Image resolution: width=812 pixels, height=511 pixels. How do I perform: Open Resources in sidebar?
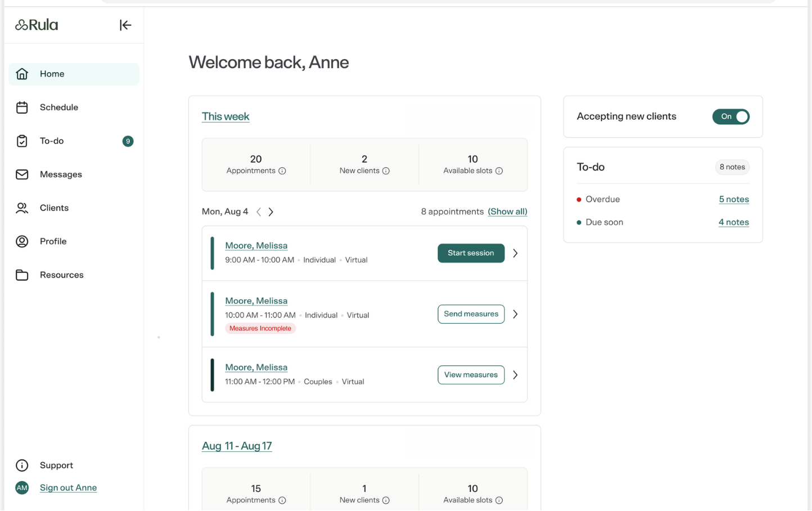pos(74,275)
